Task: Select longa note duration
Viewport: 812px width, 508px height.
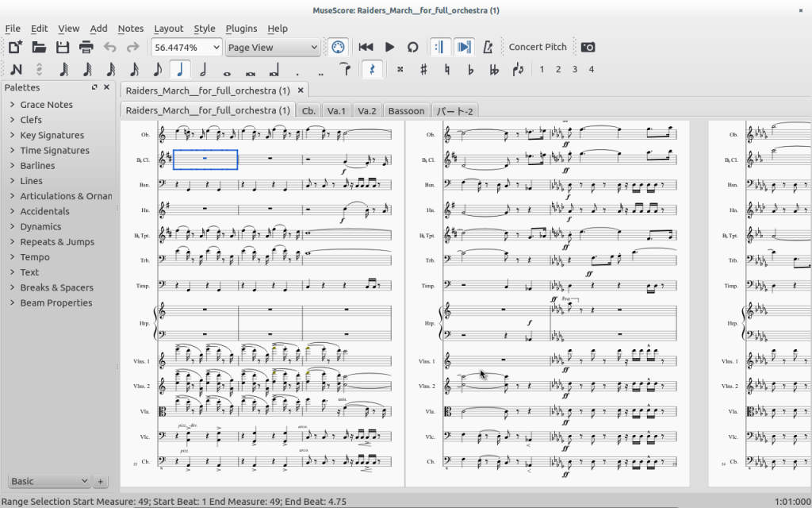Action: pyautogui.click(x=274, y=70)
